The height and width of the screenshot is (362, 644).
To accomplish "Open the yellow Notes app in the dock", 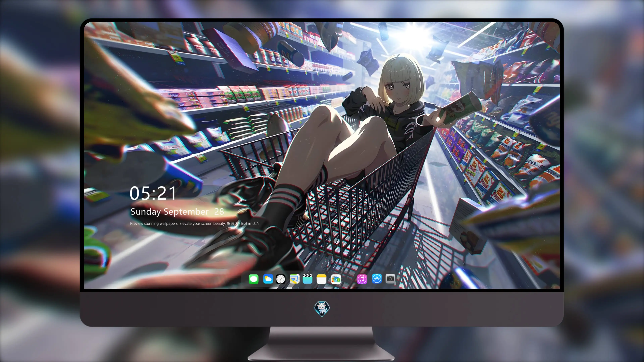I will point(321,279).
